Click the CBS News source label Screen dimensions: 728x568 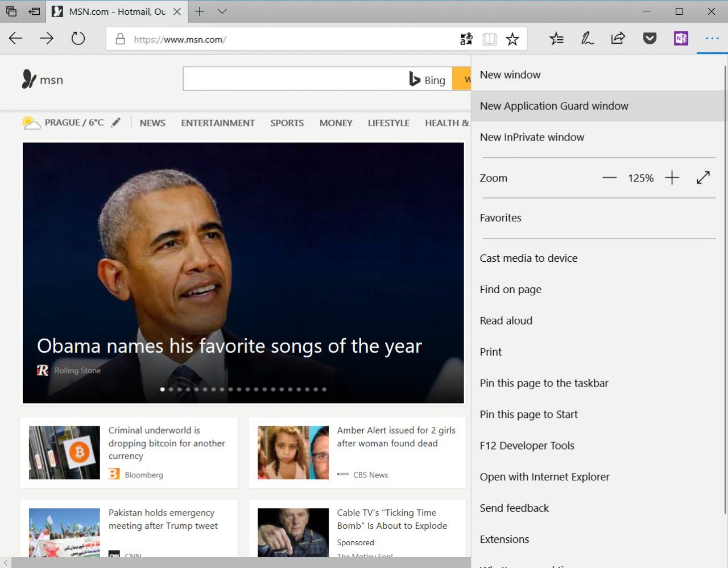(x=370, y=475)
